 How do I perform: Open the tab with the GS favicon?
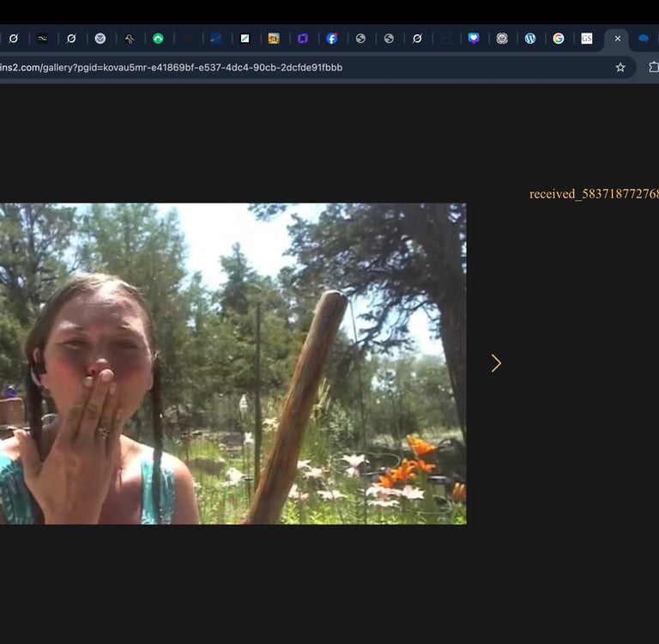click(587, 39)
